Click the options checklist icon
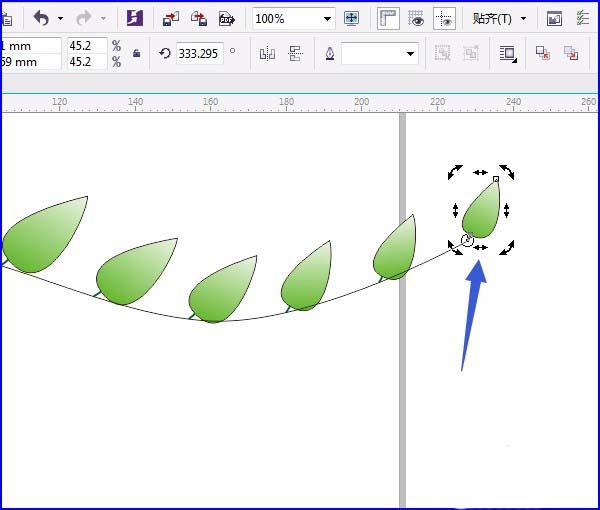600x510 pixels. click(x=582, y=18)
